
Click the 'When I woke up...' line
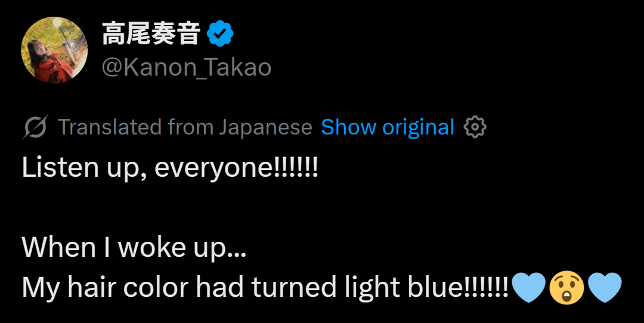pyautogui.click(x=134, y=247)
